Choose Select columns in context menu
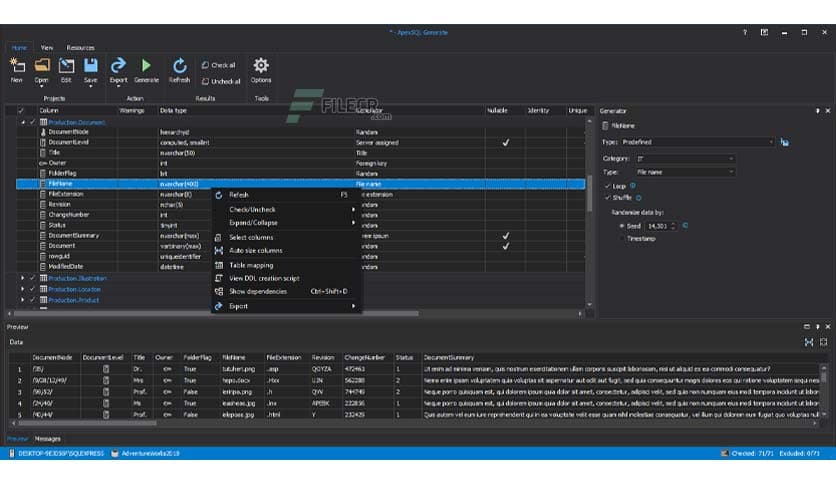This screenshot has width=836, height=484. tap(287, 237)
